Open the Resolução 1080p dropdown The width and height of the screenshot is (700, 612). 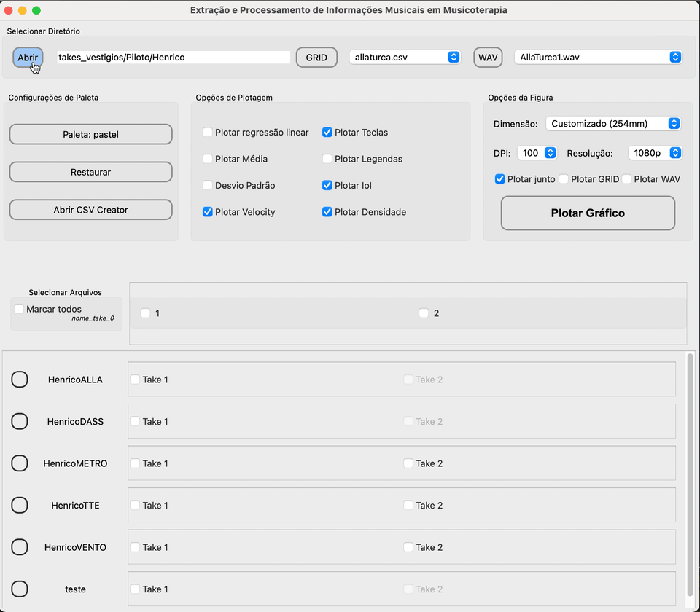[x=655, y=153]
